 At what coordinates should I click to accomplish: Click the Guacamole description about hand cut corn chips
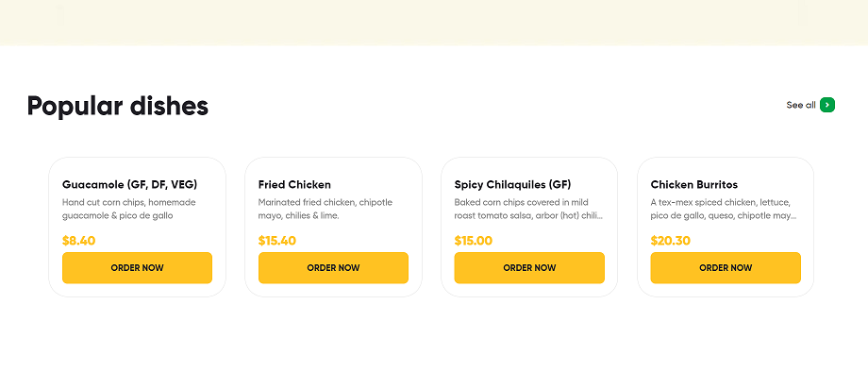129,210
